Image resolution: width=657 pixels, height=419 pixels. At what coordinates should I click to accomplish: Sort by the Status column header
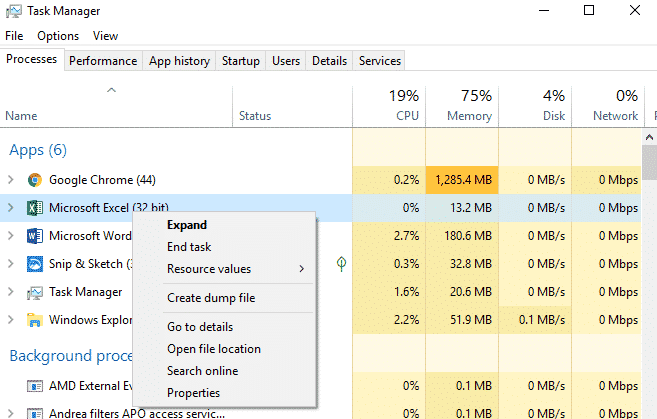click(x=292, y=107)
